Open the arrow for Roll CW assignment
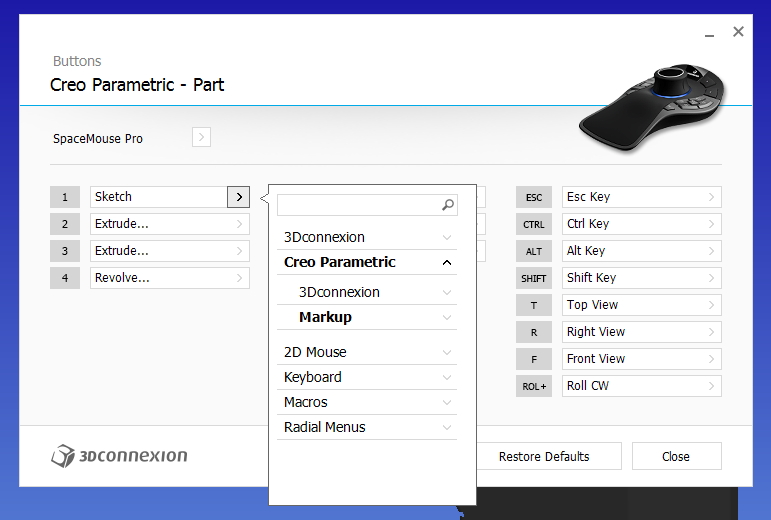 click(x=711, y=386)
